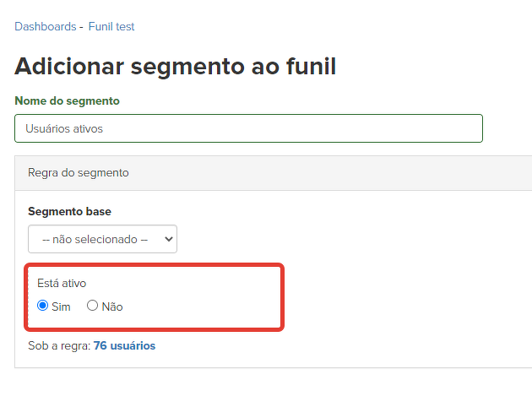The image size is (532, 396).
Task: Click the -- não selecionado -- option text
Action: click(95, 239)
